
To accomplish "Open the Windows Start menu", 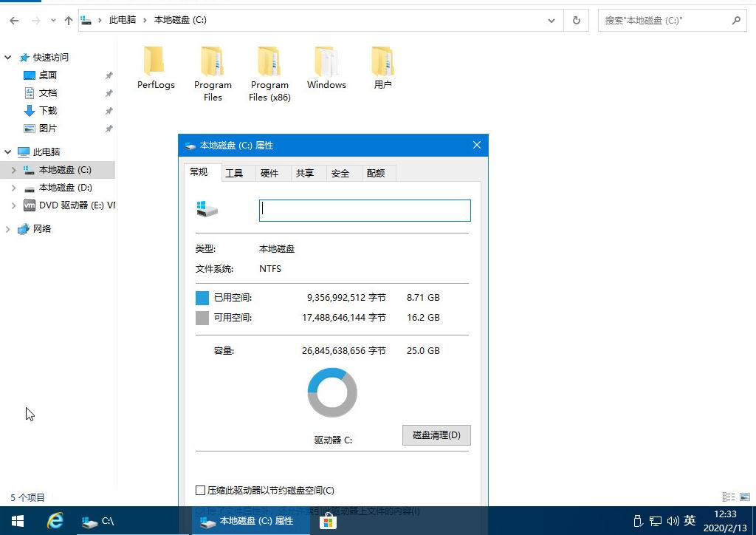I will pyautogui.click(x=18, y=521).
